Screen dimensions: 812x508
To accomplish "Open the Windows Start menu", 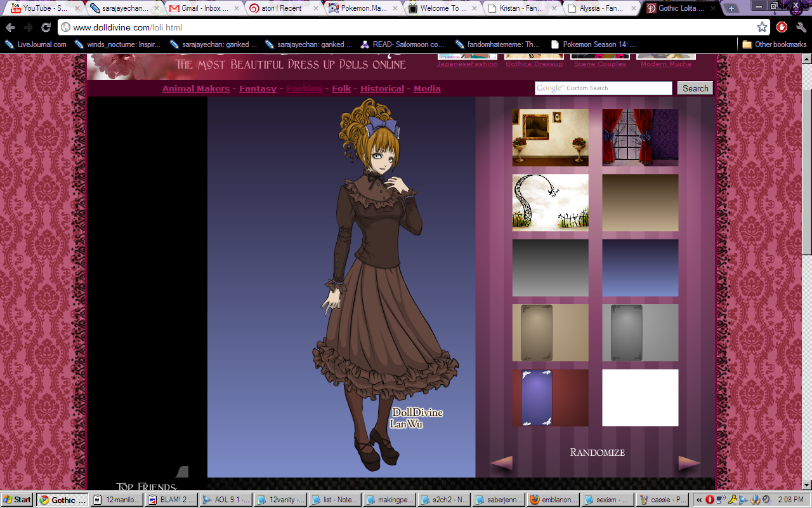I will point(17,500).
